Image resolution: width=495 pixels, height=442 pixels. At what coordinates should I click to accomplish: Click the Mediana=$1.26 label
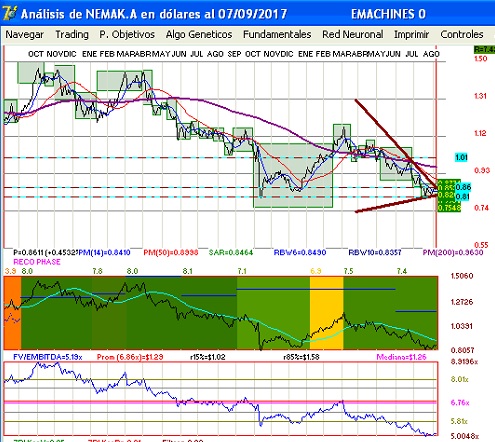(401, 357)
